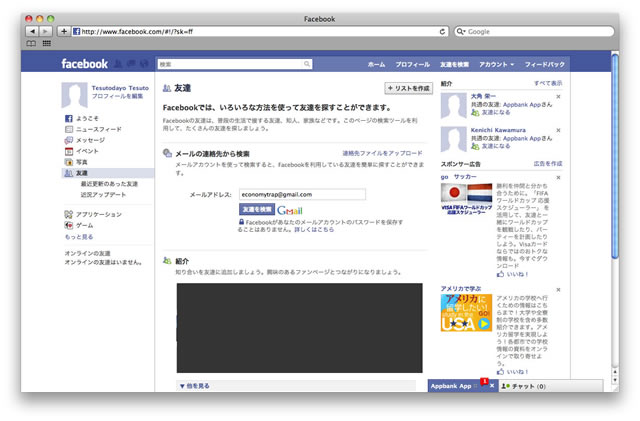Click the USA study ad image

pos(466,313)
